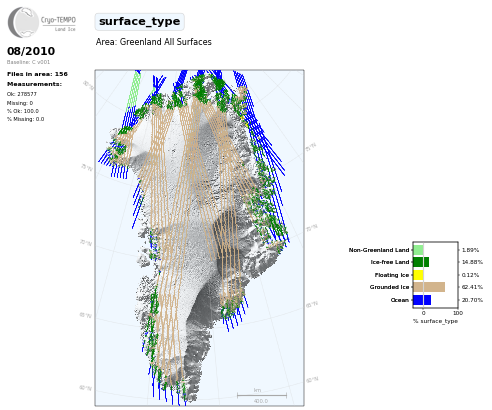Select the surface_type parameter label
This screenshot has width=492, height=410.
[140, 22]
